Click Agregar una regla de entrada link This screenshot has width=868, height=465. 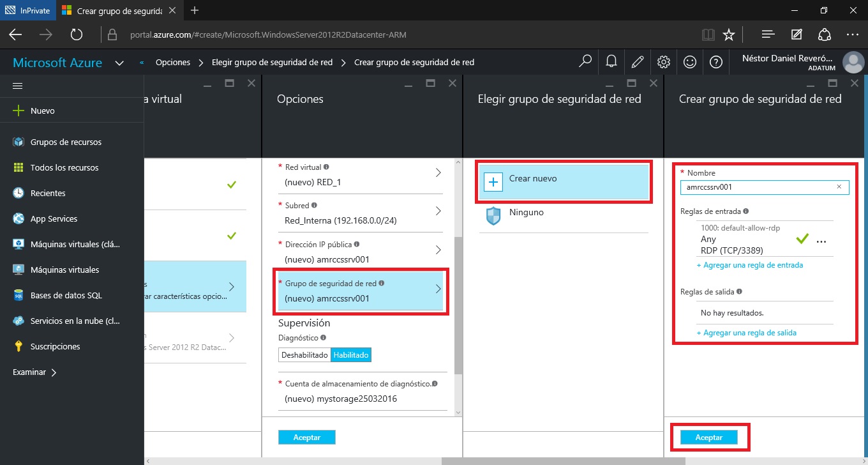click(x=749, y=265)
